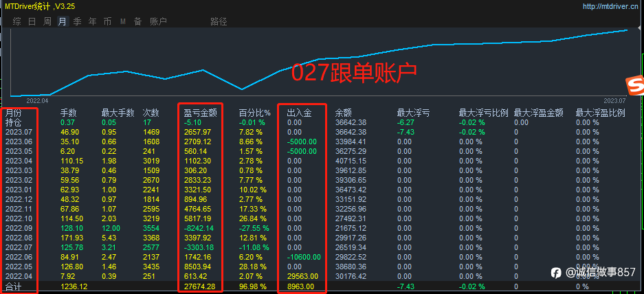Click the 最大手数 column header
This screenshot has height=294, width=644.
pos(118,113)
